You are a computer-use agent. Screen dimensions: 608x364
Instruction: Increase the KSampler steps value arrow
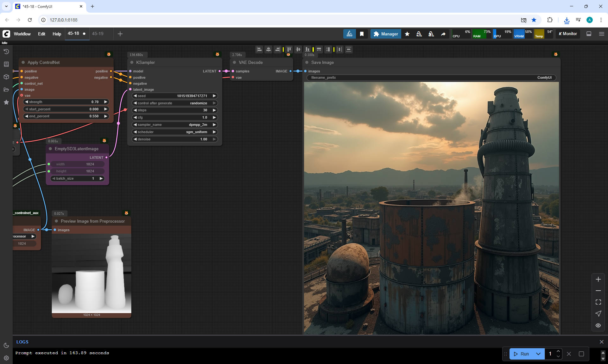click(214, 110)
